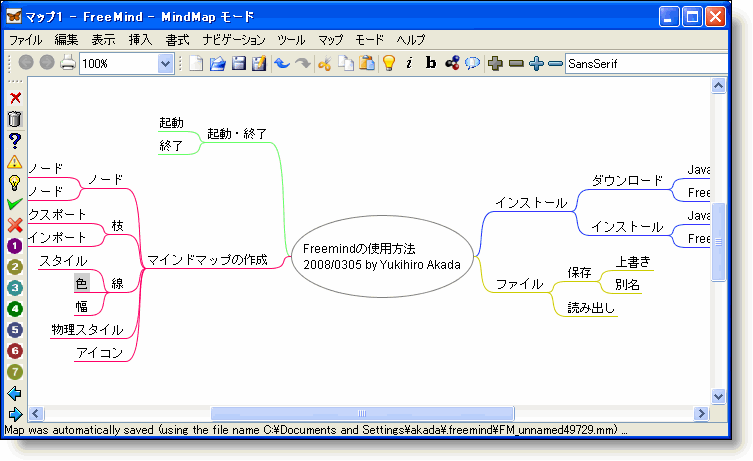The height and width of the screenshot is (461, 753).
Task: Click the previous map back arrow
Action: tap(26, 63)
